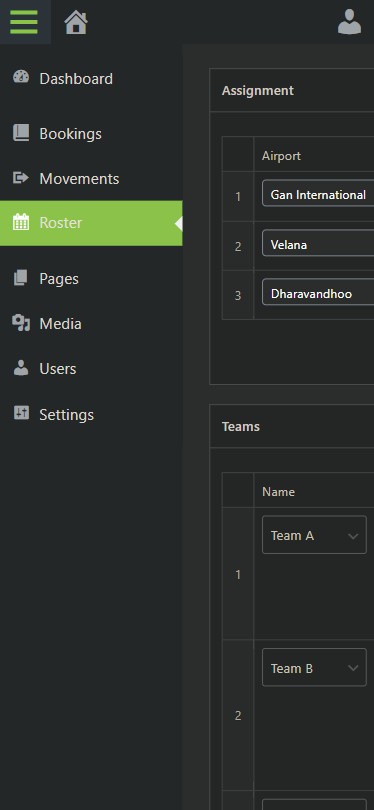The width and height of the screenshot is (374, 810).
Task: Open the Gan International airport selector
Action: (x=318, y=193)
